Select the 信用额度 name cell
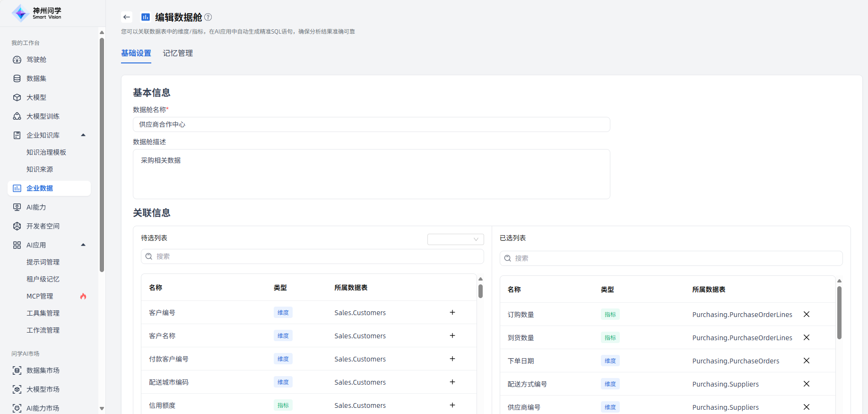Screen dimensions: 868x414 pos(162,405)
